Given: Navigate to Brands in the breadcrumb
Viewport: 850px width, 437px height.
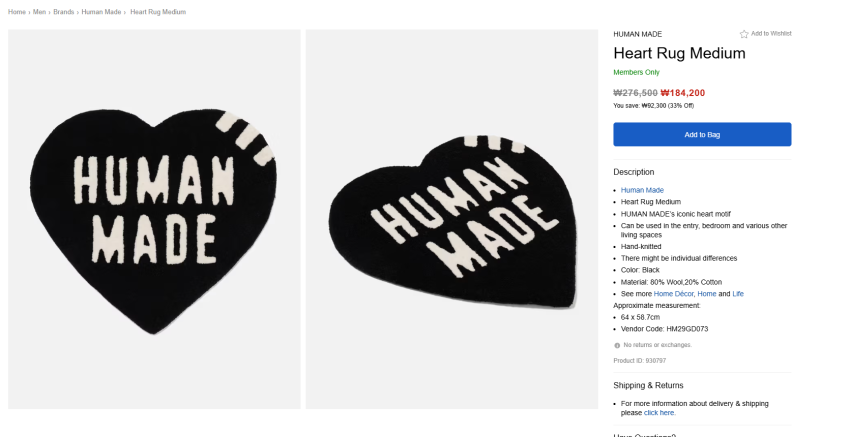Looking at the screenshot, I should coord(64,12).
